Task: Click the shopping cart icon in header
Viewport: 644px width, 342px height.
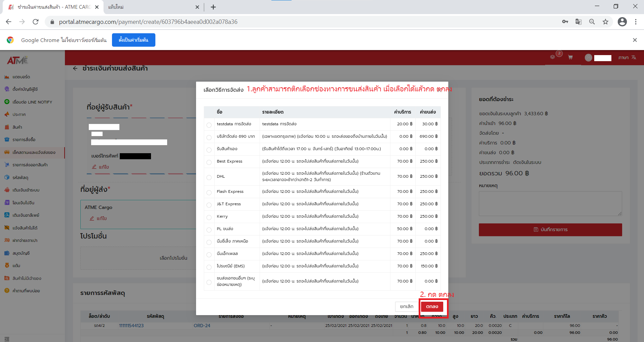Action: (570, 57)
